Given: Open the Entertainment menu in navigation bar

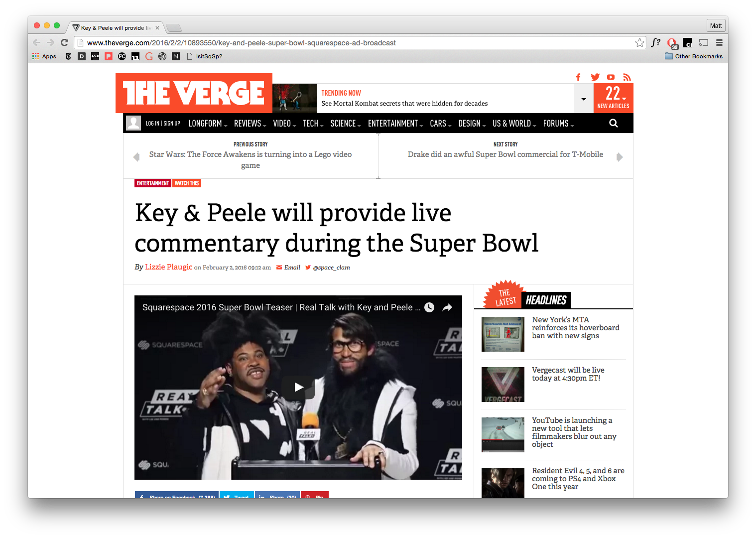Looking at the screenshot, I should point(395,124).
